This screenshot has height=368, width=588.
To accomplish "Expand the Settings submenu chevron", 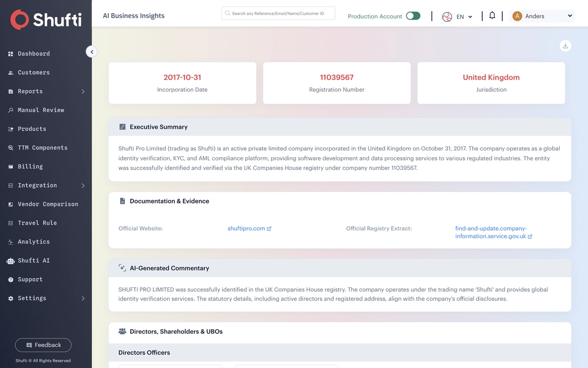I will [x=83, y=299].
